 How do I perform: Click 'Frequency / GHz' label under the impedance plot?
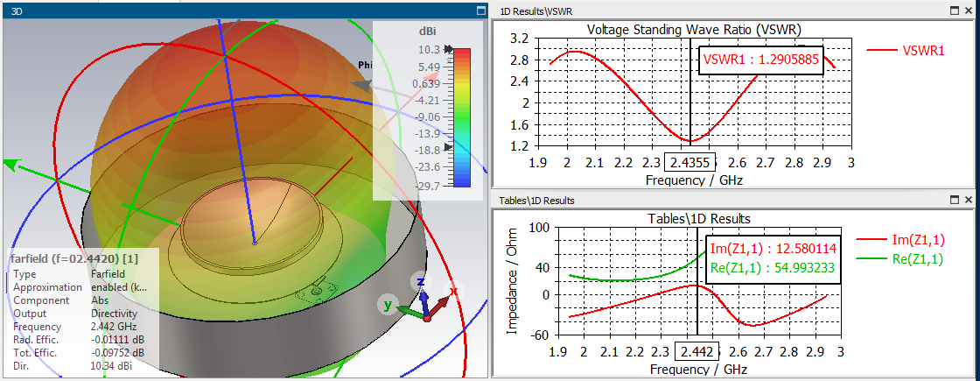coord(698,369)
